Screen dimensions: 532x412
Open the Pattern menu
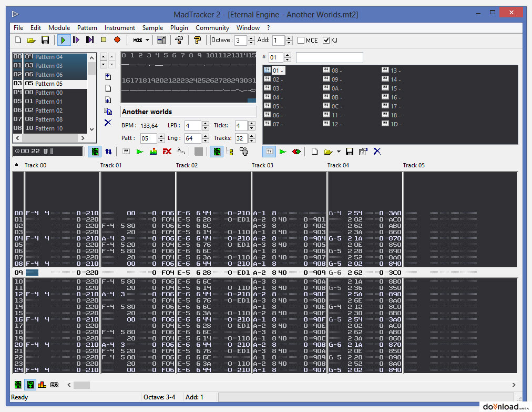[x=87, y=28]
